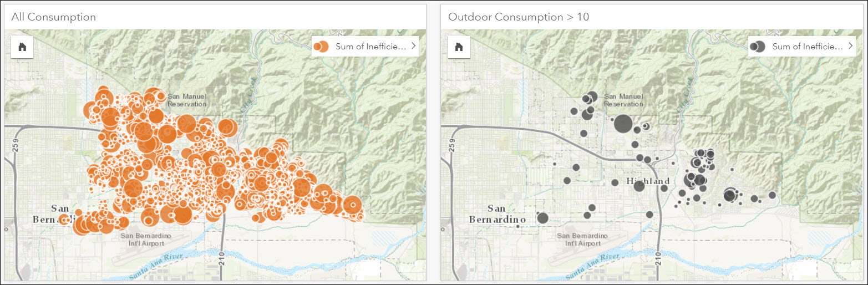Image resolution: width=868 pixels, height=285 pixels.
Task: Click San Manuel Reservation label on right map
Action: [x=623, y=100]
